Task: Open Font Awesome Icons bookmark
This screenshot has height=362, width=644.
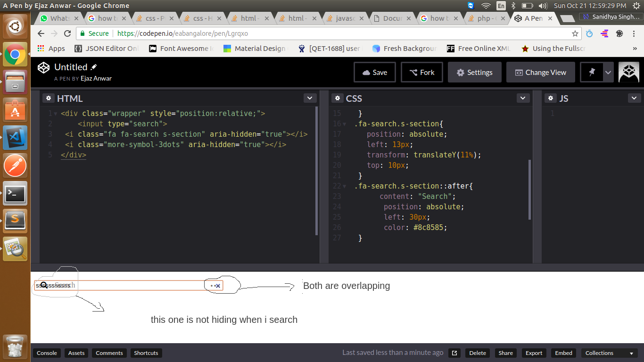Action: pos(182,49)
